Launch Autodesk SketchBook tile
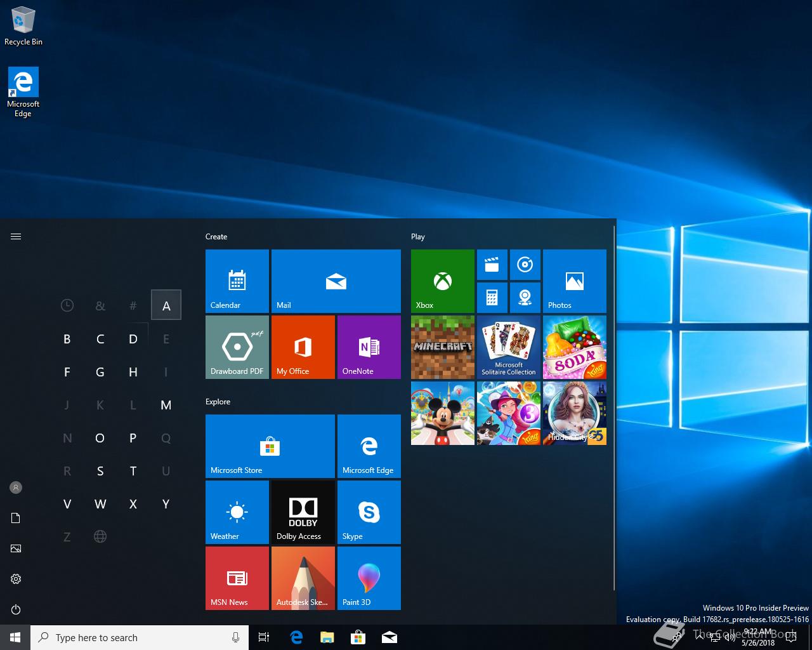 click(x=303, y=578)
